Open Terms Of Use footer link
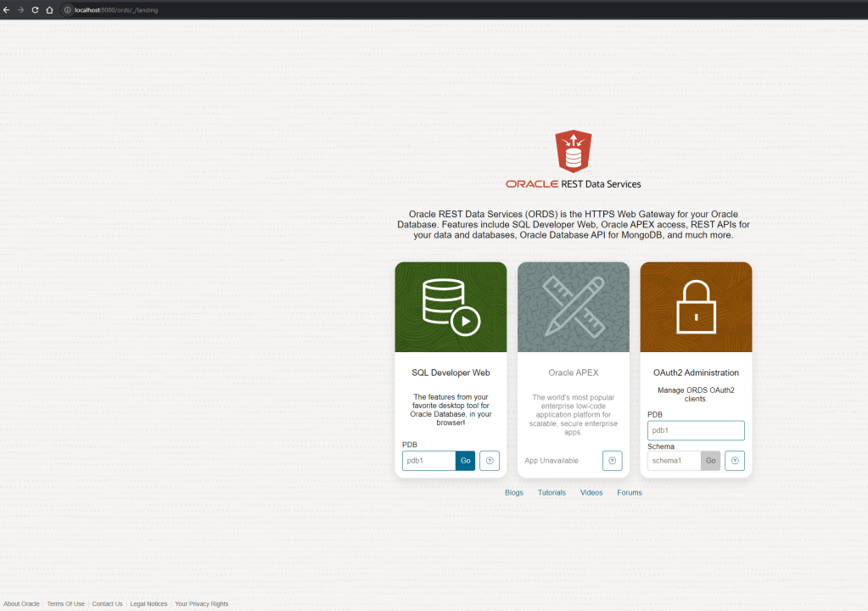This screenshot has width=868, height=611. pos(65,603)
